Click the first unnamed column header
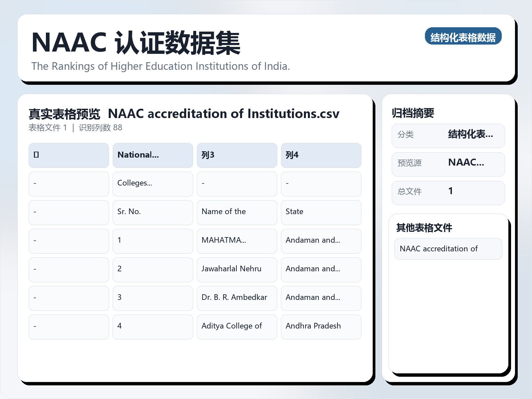This screenshot has width=532, height=399. pos(68,155)
